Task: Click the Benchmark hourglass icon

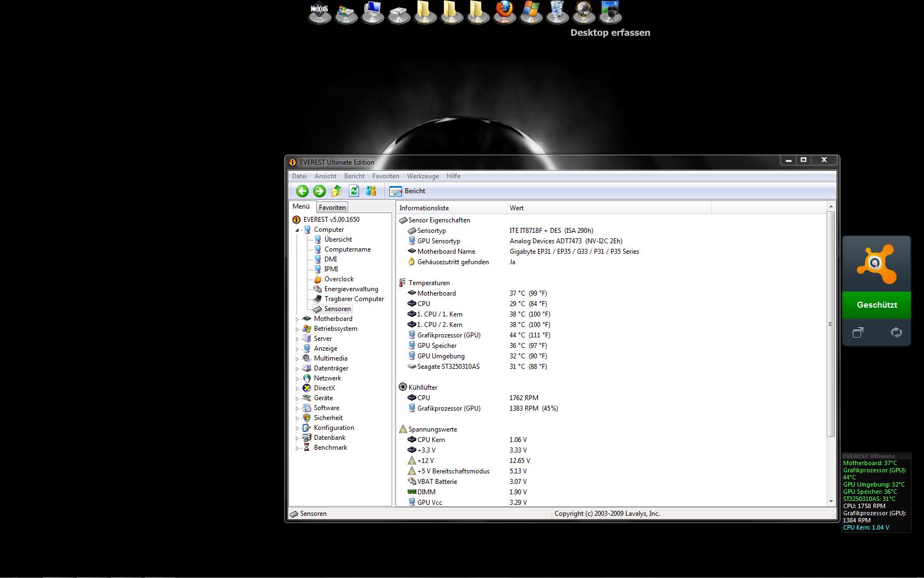Action: pos(307,448)
